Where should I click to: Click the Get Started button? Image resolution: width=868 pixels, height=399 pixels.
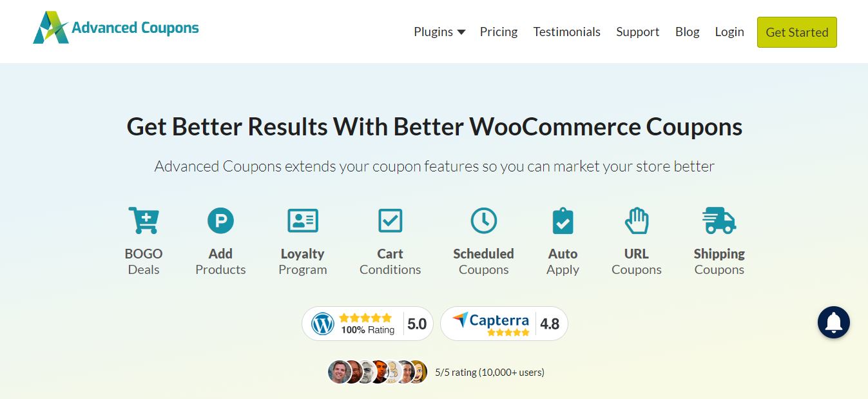(796, 32)
